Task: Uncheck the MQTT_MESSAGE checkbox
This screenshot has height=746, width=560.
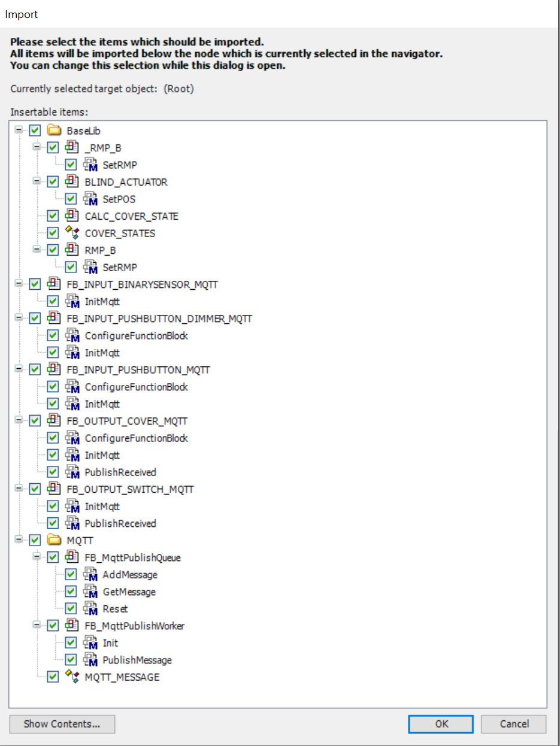Action: point(53,677)
